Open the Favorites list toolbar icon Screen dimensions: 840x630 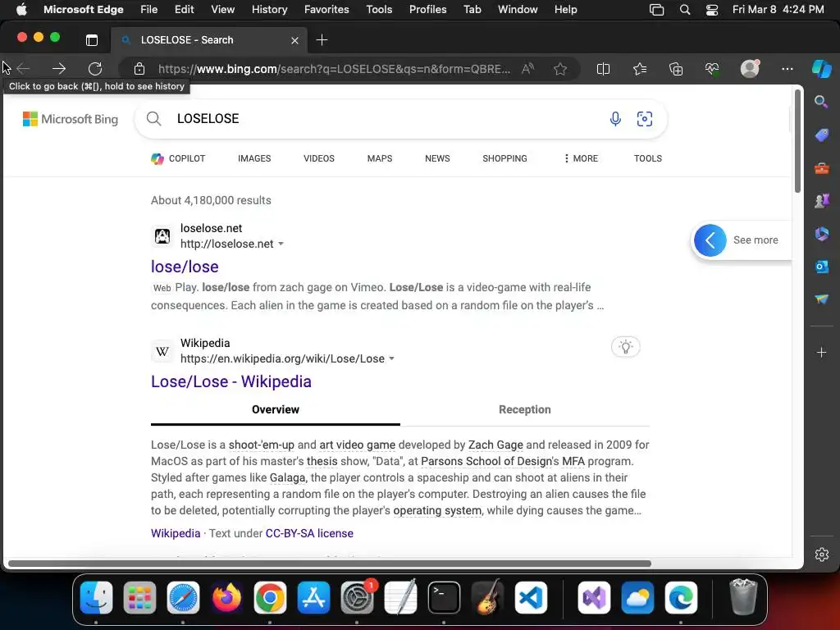tap(640, 69)
